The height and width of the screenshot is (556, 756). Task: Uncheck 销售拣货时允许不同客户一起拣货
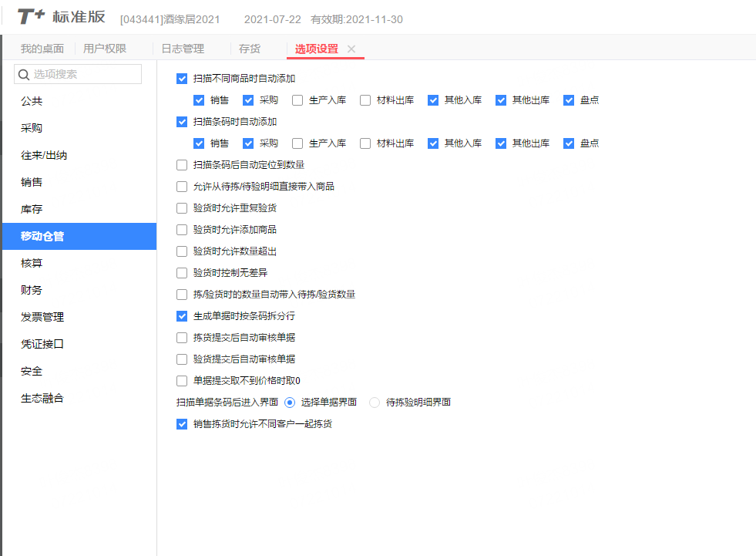click(x=182, y=424)
